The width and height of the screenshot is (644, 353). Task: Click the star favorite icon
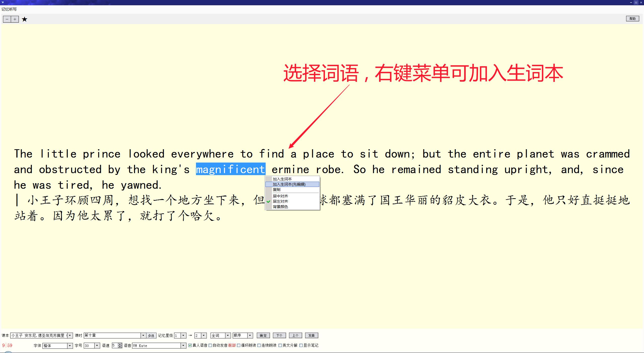[24, 19]
